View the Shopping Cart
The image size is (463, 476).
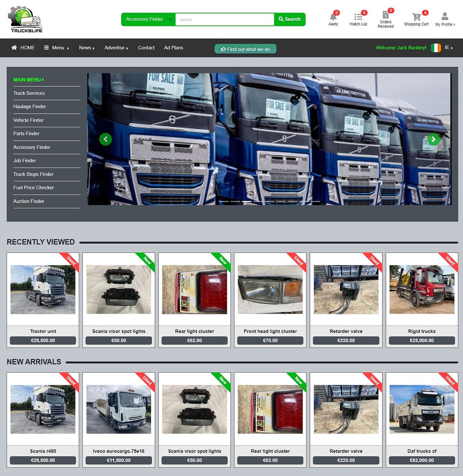pos(416,18)
